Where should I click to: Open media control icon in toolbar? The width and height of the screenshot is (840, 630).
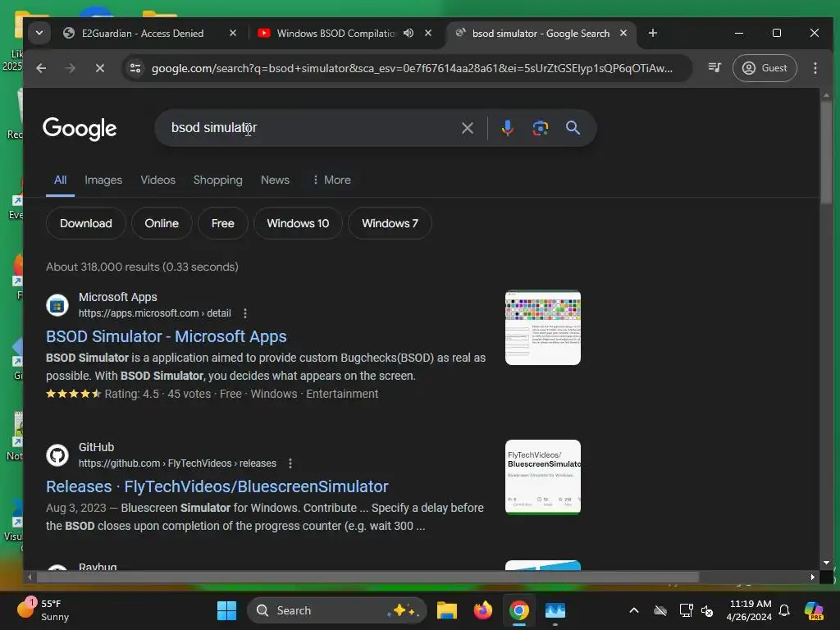(x=714, y=67)
